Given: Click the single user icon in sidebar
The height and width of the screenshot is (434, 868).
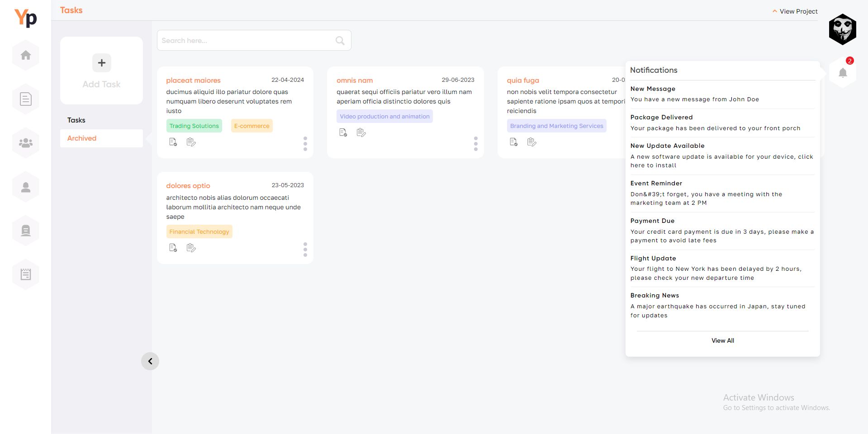Looking at the screenshot, I should pos(26,187).
